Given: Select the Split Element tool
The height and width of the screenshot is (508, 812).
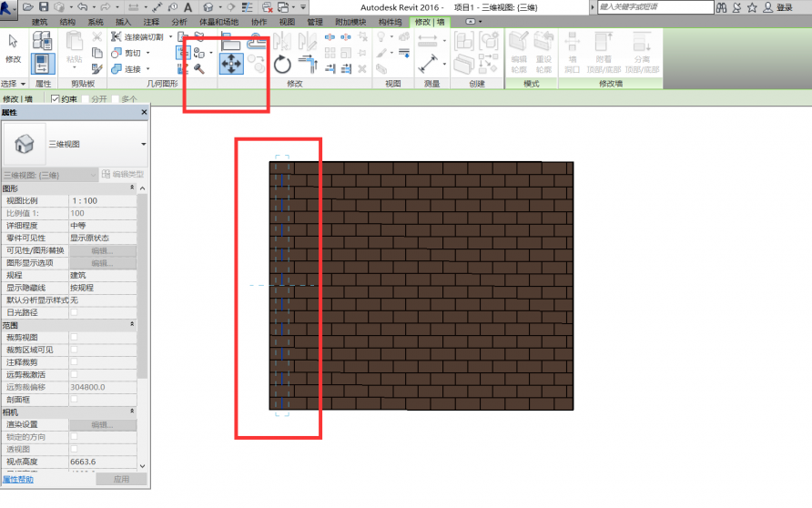Looking at the screenshot, I should [x=330, y=37].
